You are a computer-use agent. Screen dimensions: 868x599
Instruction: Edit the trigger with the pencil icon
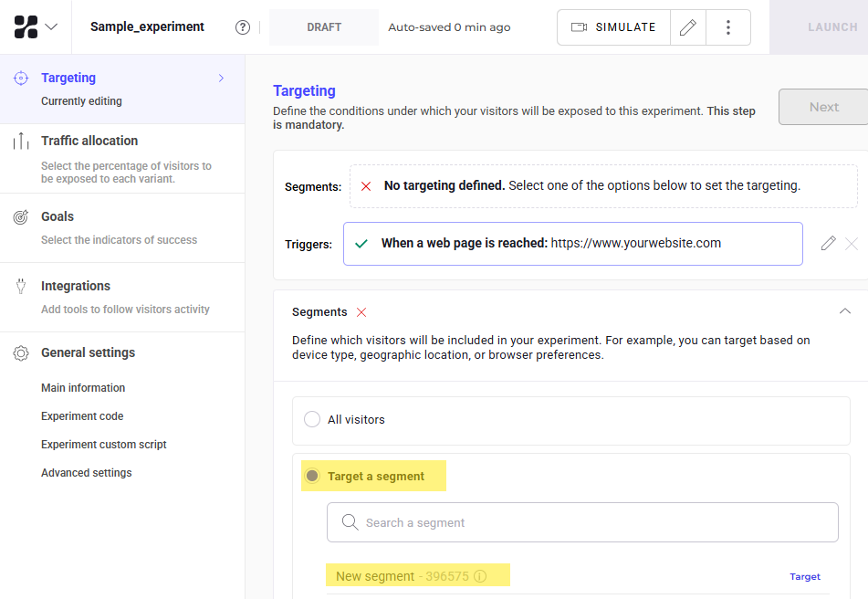(828, 243)
